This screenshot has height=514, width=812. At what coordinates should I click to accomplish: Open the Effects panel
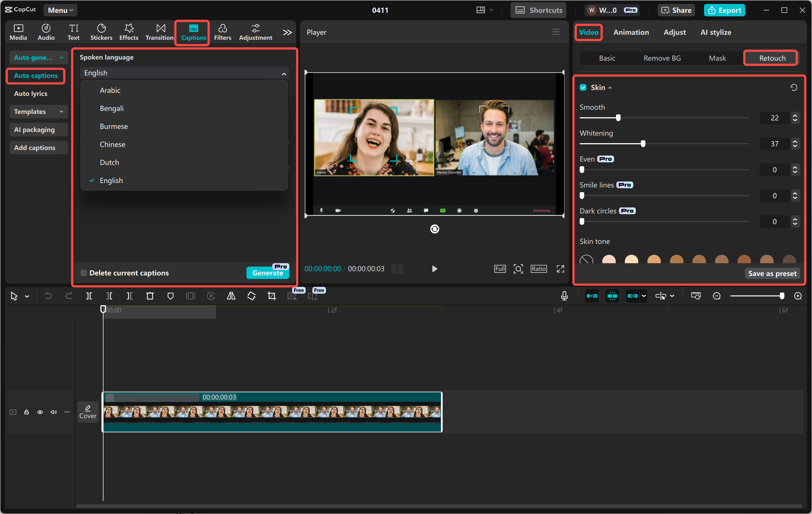pos(129,32)
